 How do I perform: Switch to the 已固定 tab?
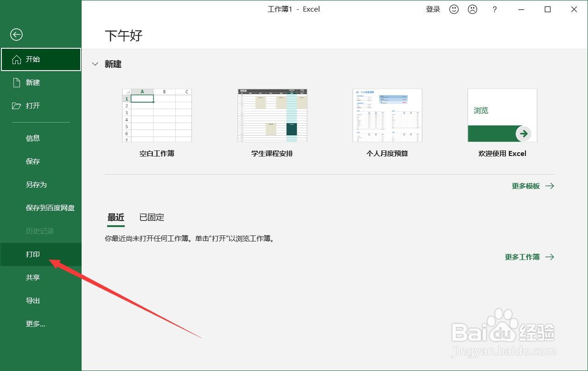pos(152,217)
